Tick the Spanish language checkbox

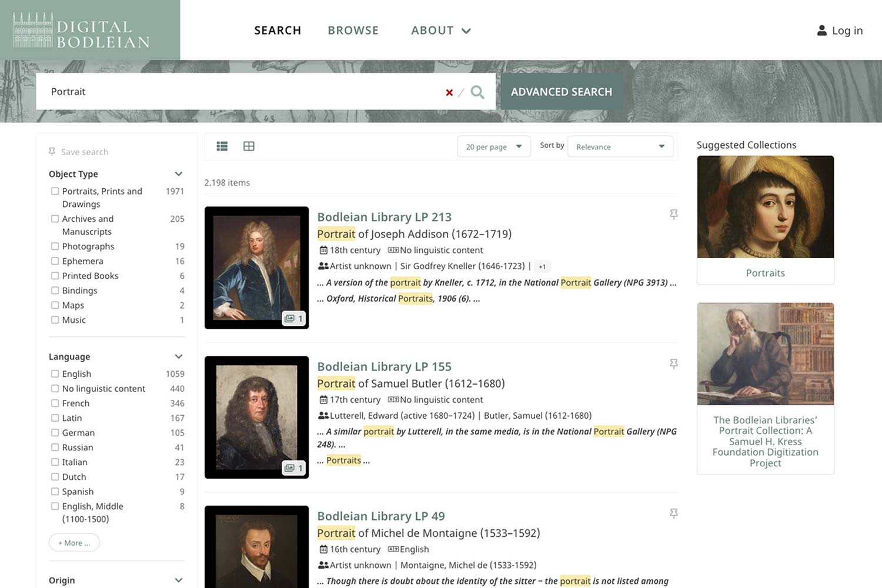click(x=55, y=492)
